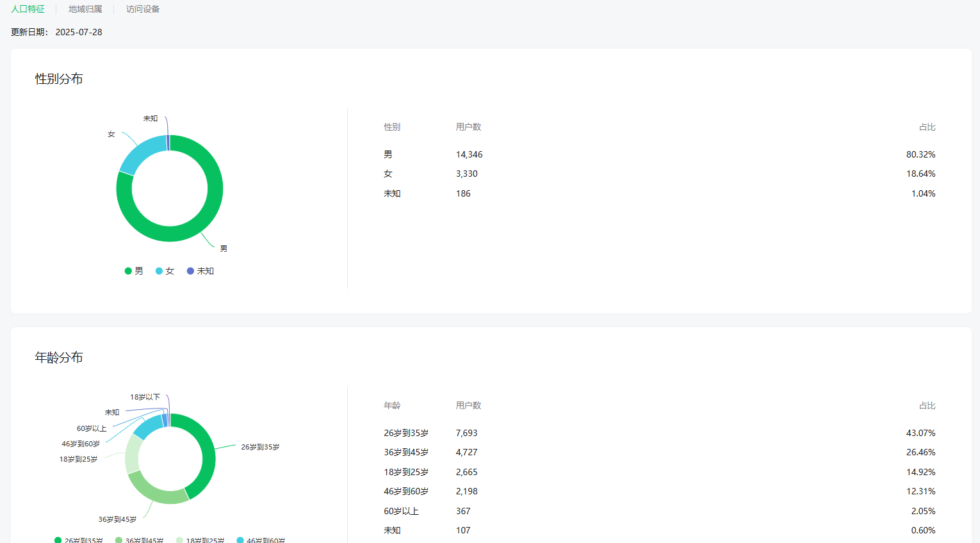Click the 年龄分布 heading
This screenshot has height=543, width=980.
59,357
